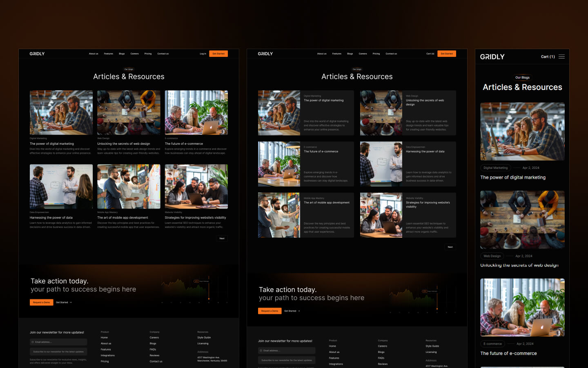
Task: Click the arrow icon beside "Get Started" link
Action: click(x=71, y=302)
